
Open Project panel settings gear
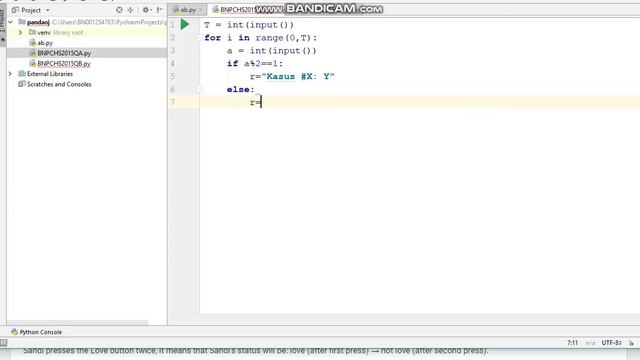pyautogui.click(x=146, y=10)
